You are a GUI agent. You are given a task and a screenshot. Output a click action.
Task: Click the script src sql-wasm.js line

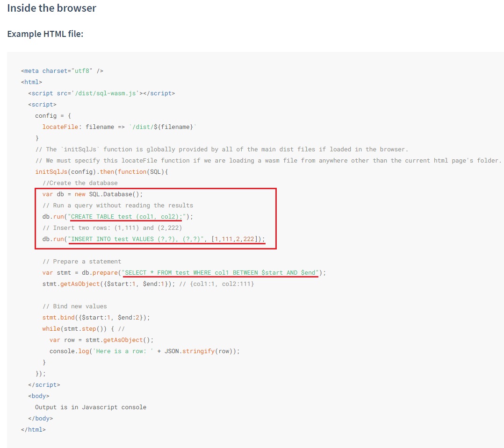click(x=101, y=93)
